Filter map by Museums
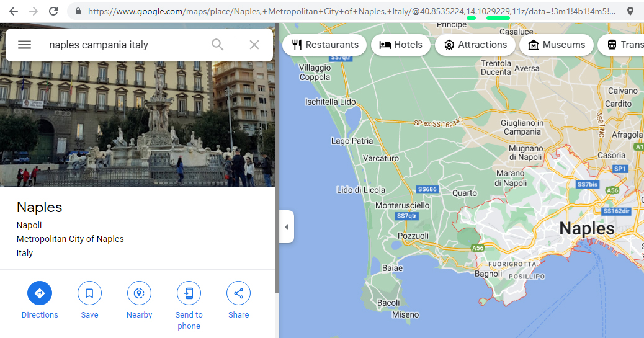Viewport: 644px width, 338px height. coord(557,45)
